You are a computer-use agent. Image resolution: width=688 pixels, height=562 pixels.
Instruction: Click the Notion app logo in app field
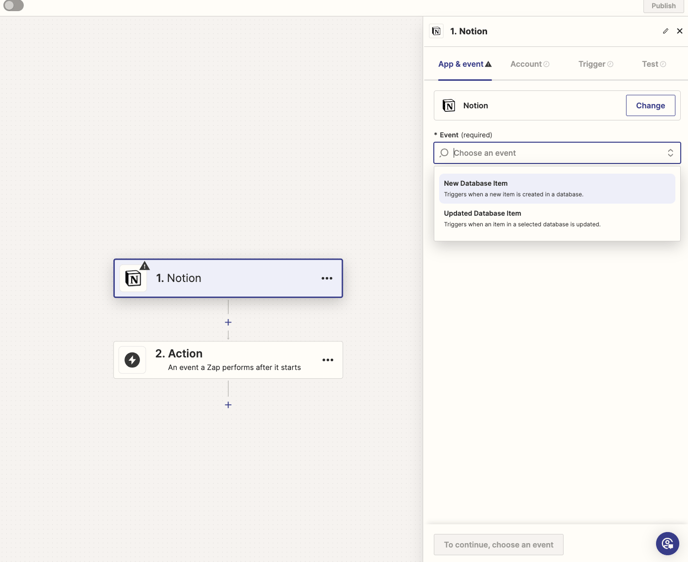tap(448, 106)
